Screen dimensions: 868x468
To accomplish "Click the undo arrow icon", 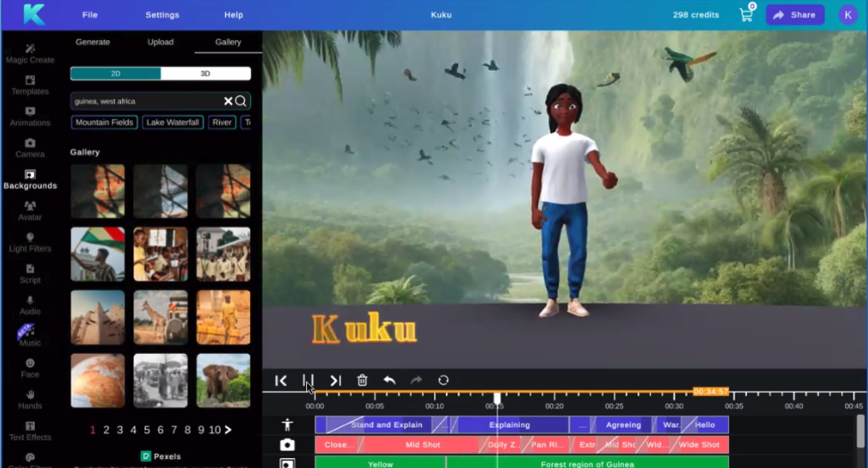I will [x=389, y=381].
